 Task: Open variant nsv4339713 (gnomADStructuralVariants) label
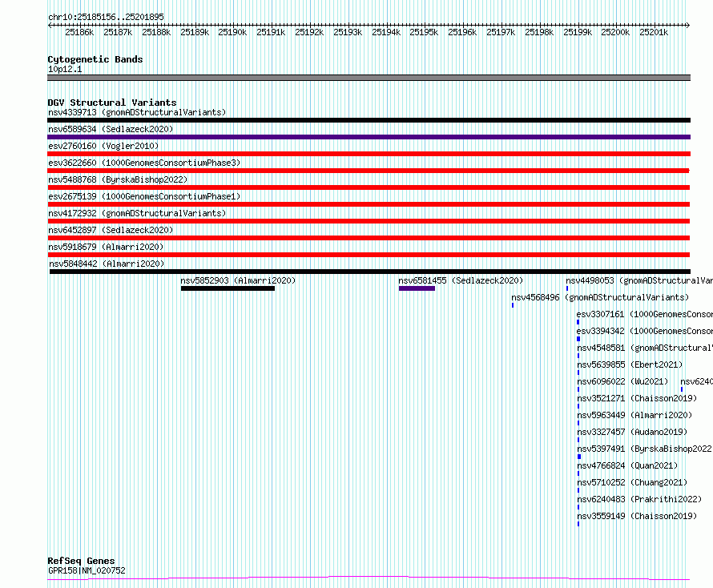137,112
